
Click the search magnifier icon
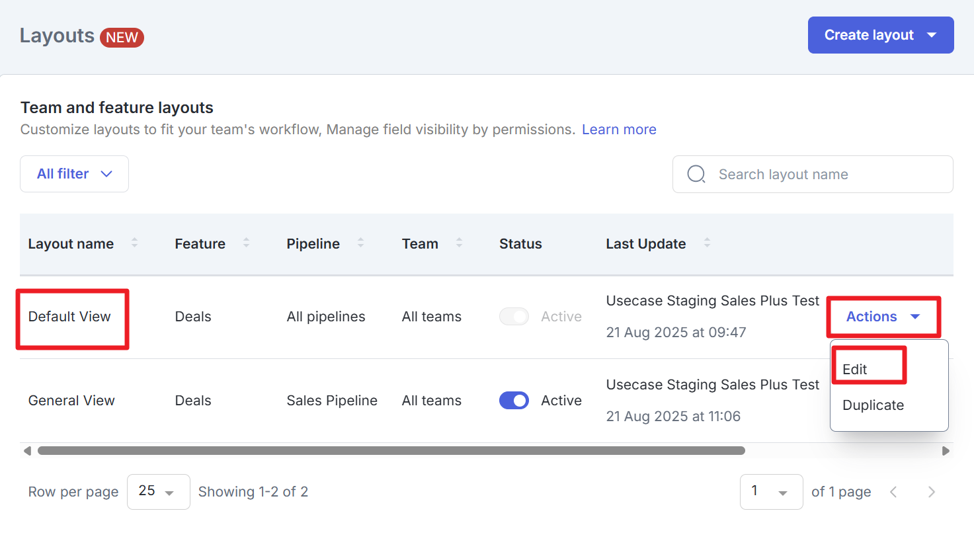click(x=696, y=174)
